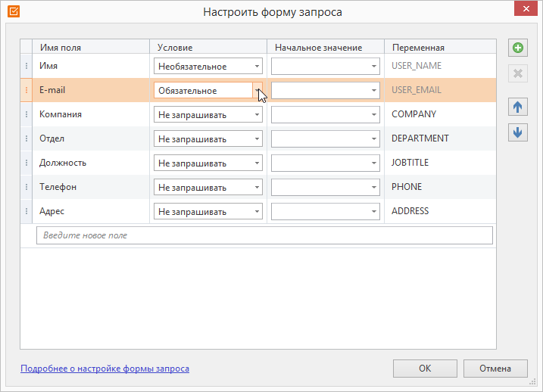Move field down with blue arrow
543x392 pixels.
(518, 132)
